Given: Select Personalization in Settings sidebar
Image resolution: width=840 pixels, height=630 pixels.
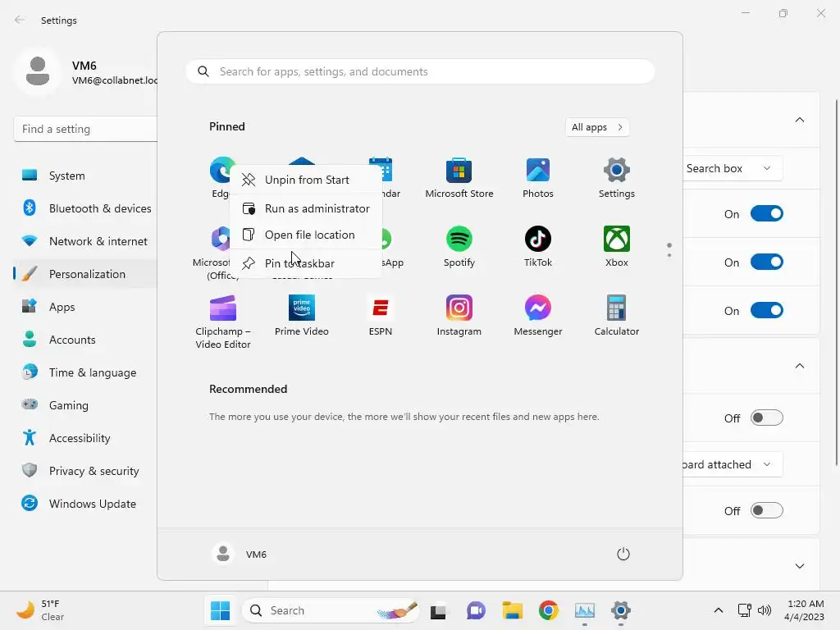Looking at the screenshot, I should pyautogui.click(x=85, y=274).
